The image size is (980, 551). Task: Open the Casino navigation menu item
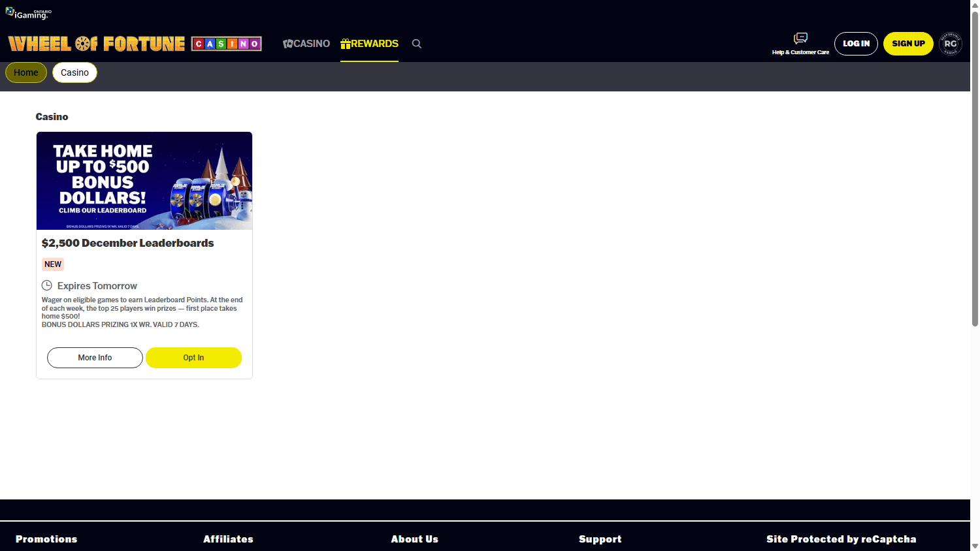(306, 44)
